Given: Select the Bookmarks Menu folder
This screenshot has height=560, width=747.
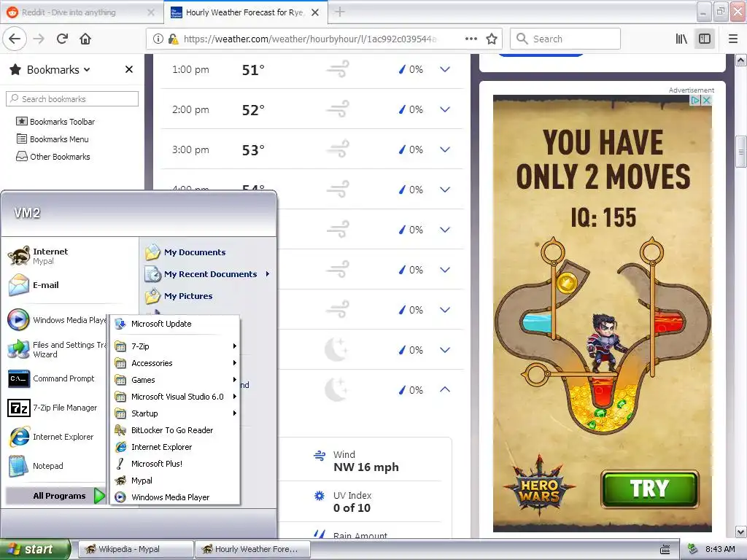Looking at the screenshot, I should 53,139.
